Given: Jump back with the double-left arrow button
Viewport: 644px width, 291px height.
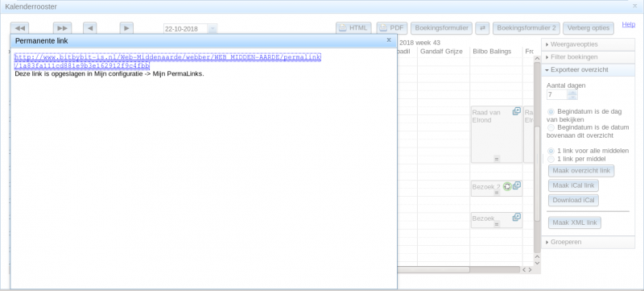Looking at the screenshot, I should click(19, 28).
